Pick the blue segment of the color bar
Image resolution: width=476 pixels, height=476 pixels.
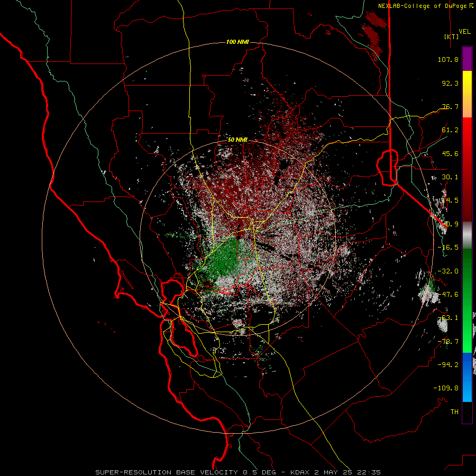[x=467, y=377]
